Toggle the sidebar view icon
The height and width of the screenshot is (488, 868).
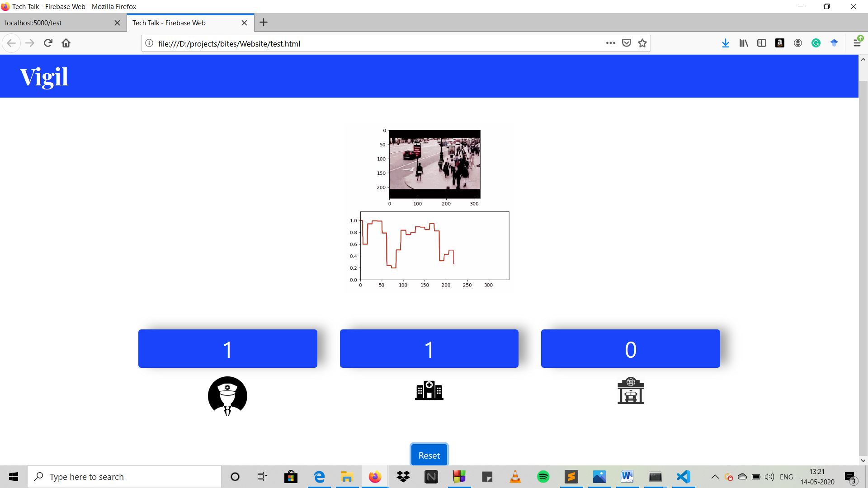tap(762, 43)
